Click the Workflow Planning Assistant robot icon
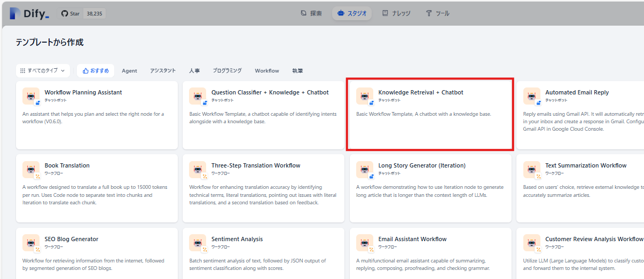The height and width of the screenshot is (279, 644). click(x=31, y=96)
